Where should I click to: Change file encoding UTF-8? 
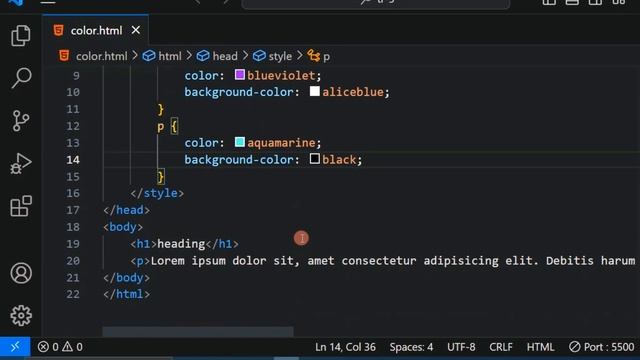click(x=461, y=347)
